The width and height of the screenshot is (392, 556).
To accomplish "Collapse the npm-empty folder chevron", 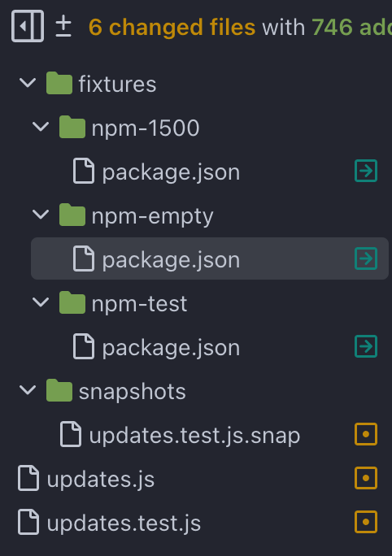I will [41, 215].
